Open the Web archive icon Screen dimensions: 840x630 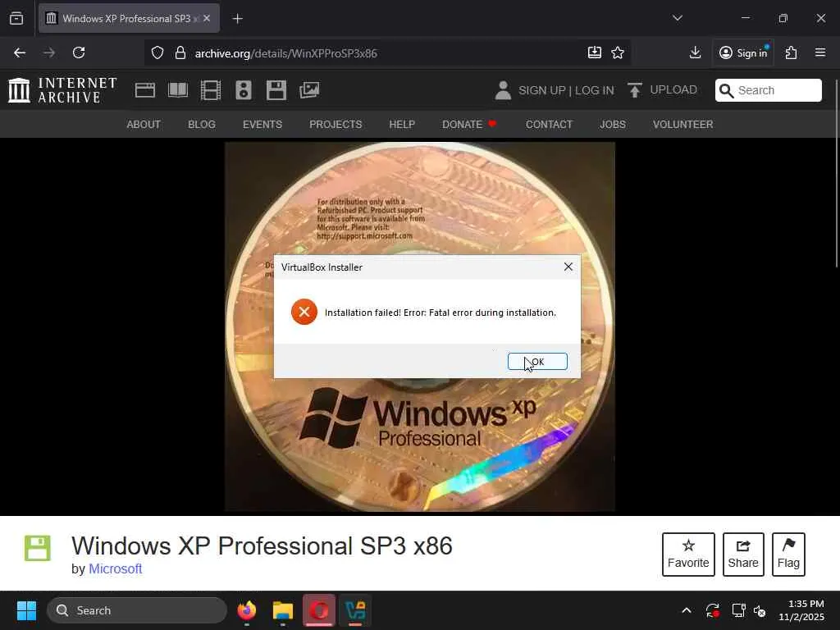tap(145, 90)
